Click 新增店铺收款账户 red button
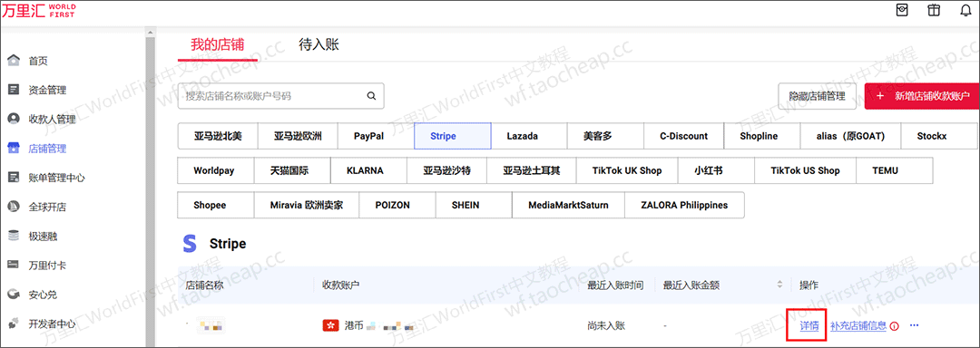Viewport: 980px width, 348px height. point(922,96)
